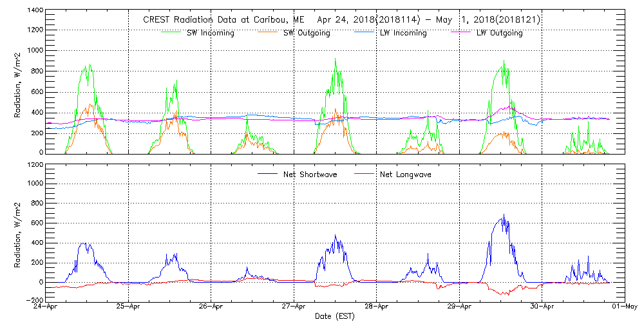This screenshot has width=644, height=322.
Task: Select the 30-Apr date tick label
Action: [x=542, y=307]
